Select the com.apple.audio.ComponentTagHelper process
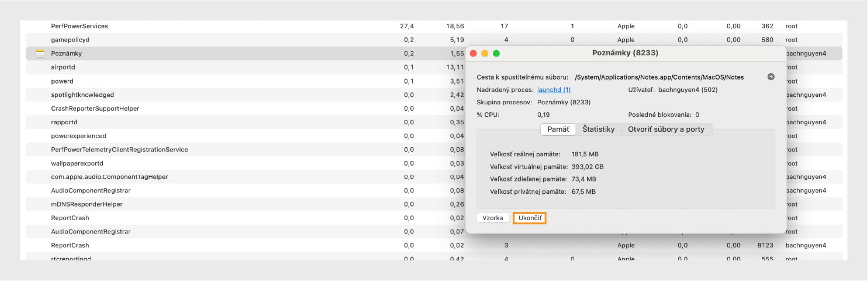 [x=109, y=177]
